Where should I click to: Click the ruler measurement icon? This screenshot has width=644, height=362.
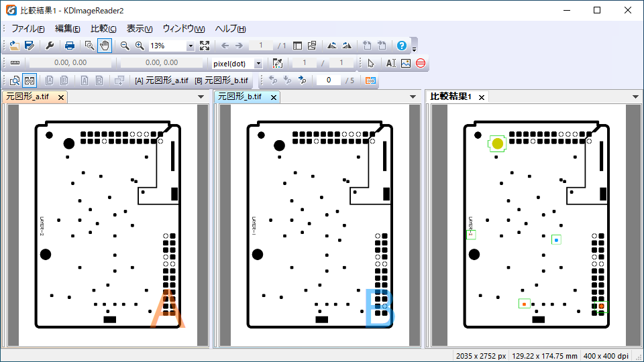[15, 63]
